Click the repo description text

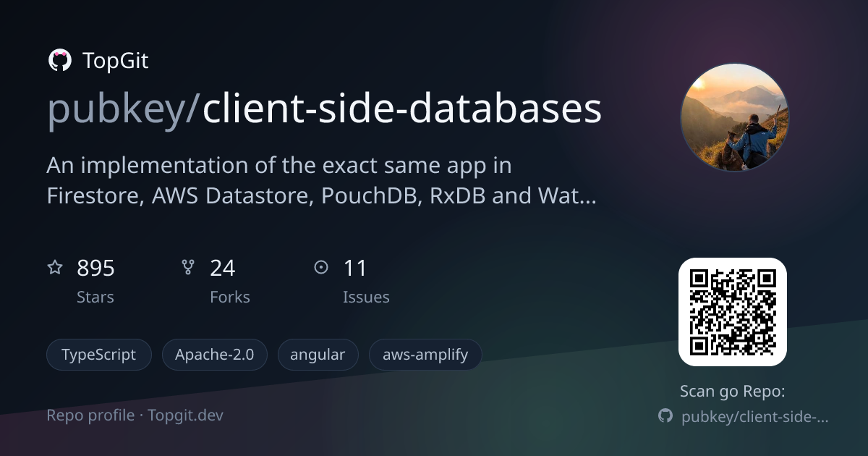pos(322,181)
